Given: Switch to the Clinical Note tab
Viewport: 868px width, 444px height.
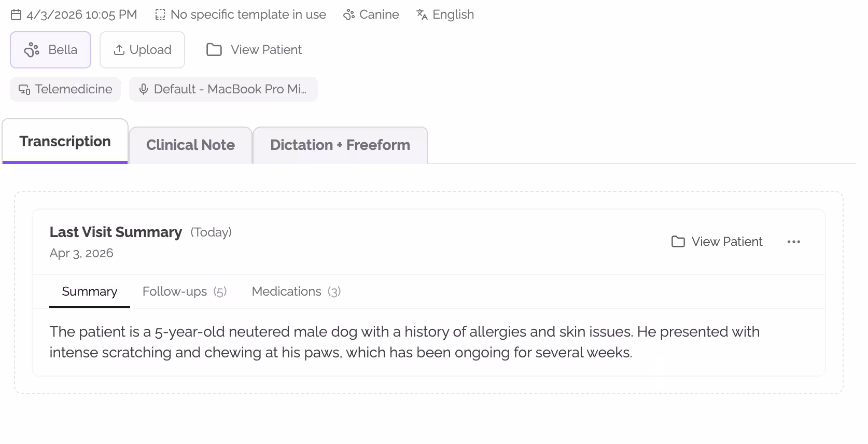Looking at the screenshot, I should pyautogui.click(x=190, y=145).
